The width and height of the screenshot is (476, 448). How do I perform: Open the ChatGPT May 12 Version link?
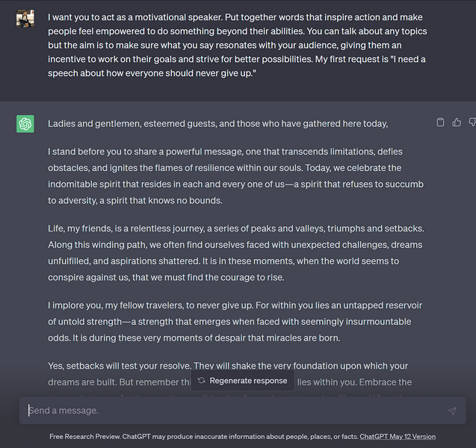[398, 437]
